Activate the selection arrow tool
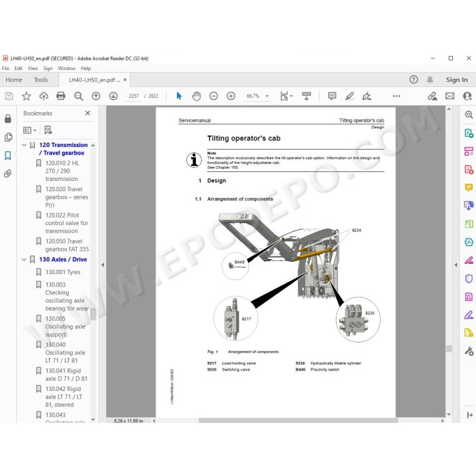Image resolution: width=476 pixels, height=476 pixels. point(179,97)
